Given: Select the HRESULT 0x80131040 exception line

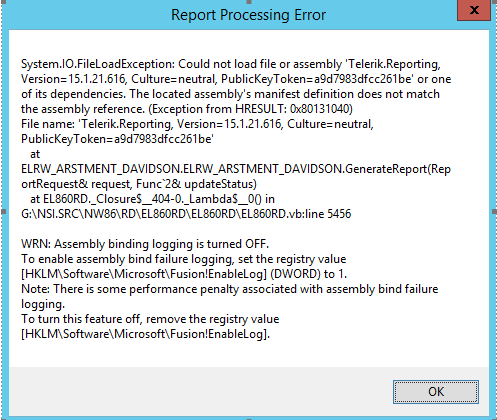Looking at the screenshot, I should point(187,109).
